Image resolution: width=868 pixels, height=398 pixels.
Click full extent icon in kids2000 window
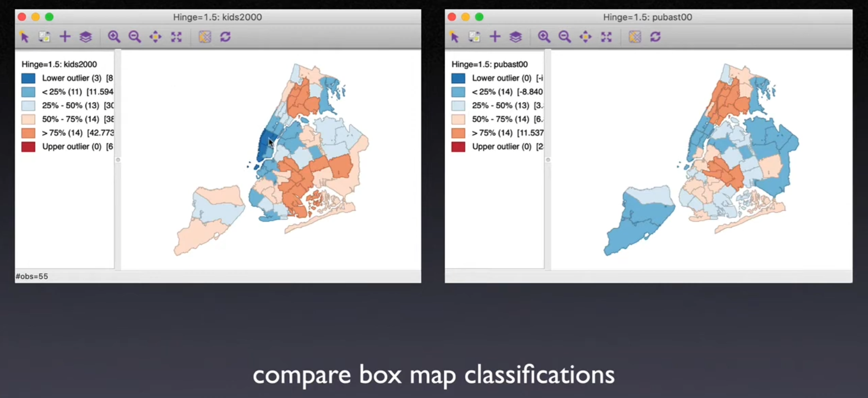pyautogui.click(x=176, y=37)
